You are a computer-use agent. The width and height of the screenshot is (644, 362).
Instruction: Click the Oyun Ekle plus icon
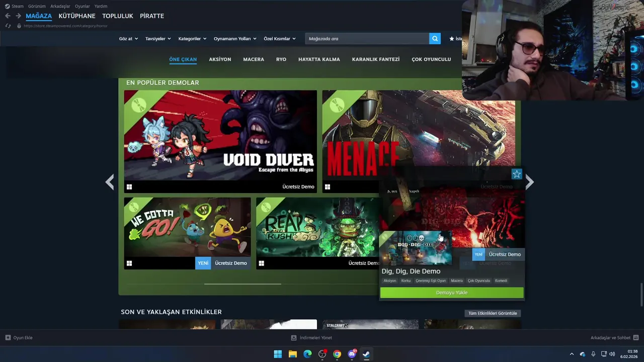(x=8, y=338)
